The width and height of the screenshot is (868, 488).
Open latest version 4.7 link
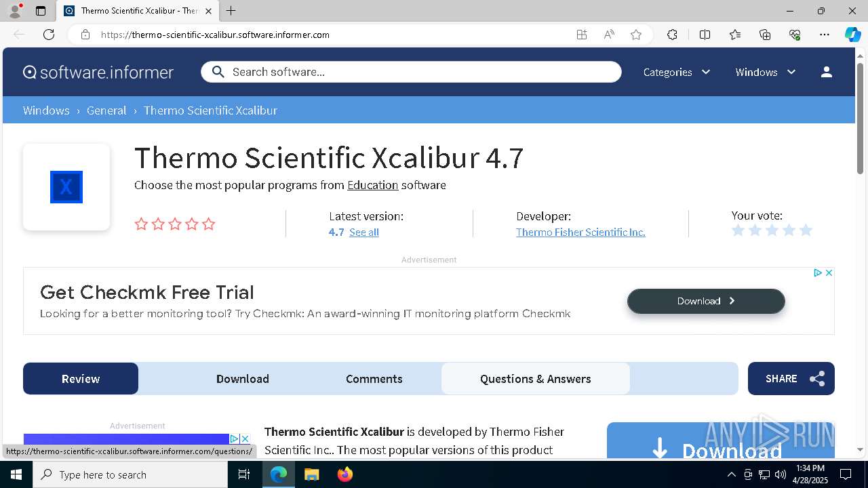click(x=336, y=232)
